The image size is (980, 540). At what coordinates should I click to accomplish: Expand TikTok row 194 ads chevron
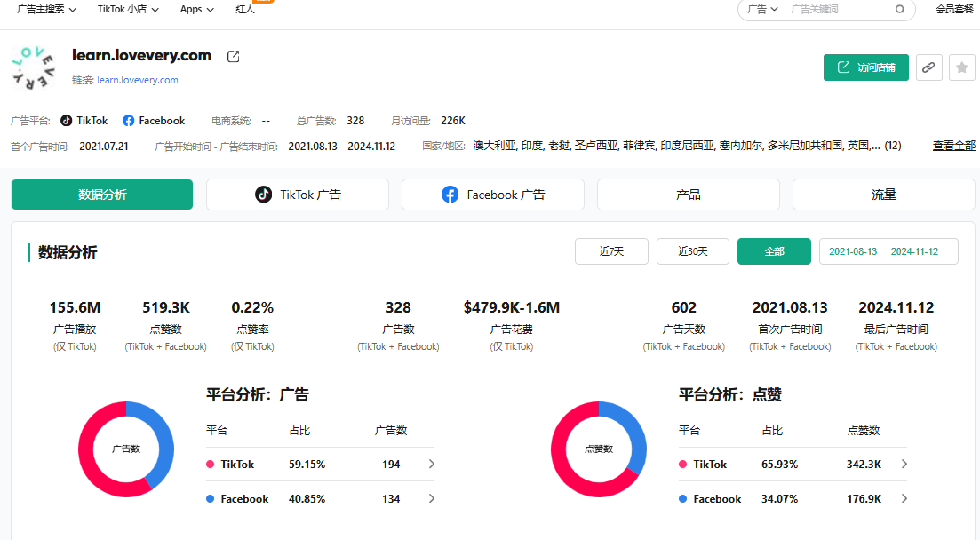pos(431,464)
